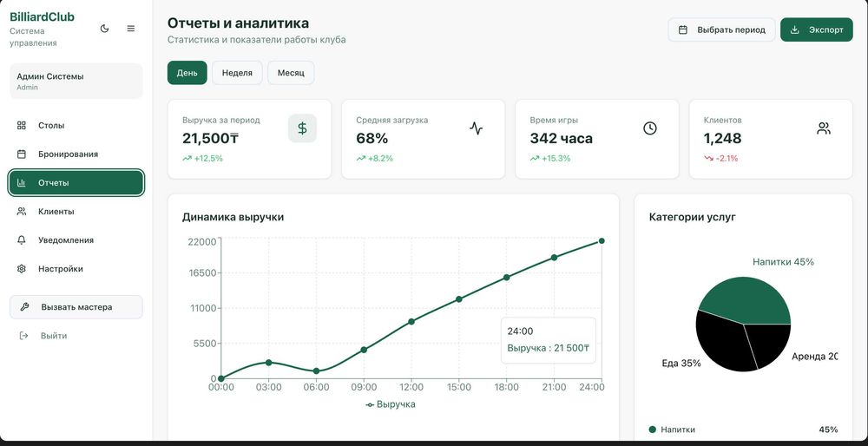The height and width of the screenshot is (446, 868).
Task: Click the dollar sign revenue icon
Action: [x=302, y=128]
